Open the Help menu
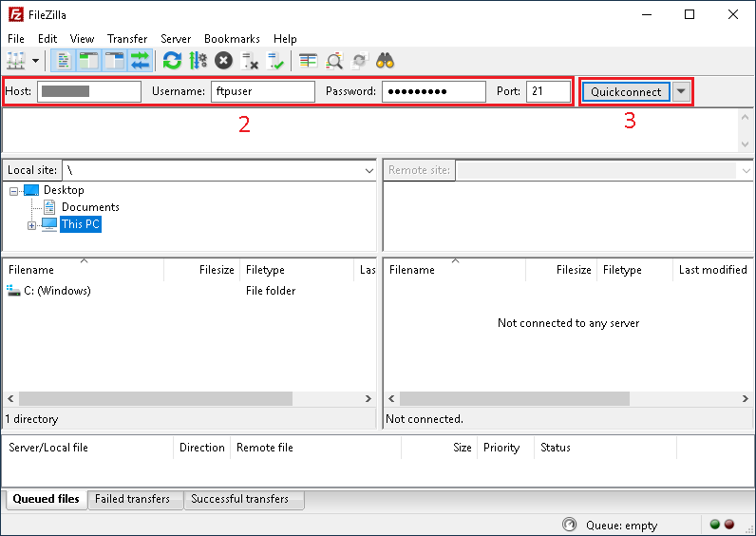The width and height of the screenshot is (756, 536). point(285,39)
